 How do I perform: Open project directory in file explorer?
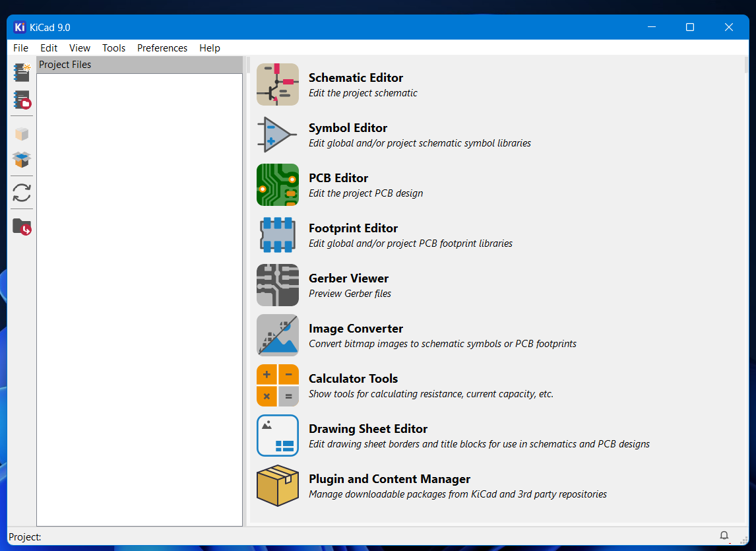22,226
